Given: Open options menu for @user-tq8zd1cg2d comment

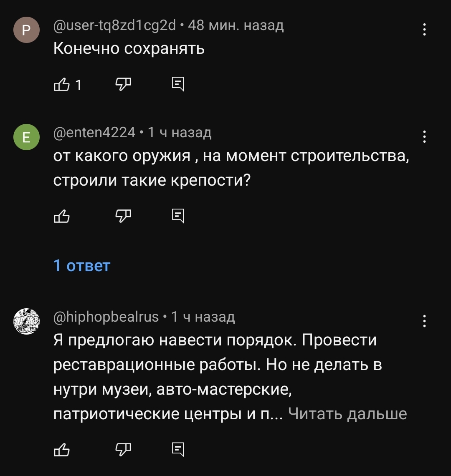Looking at the screenshot, I should 424,30.
